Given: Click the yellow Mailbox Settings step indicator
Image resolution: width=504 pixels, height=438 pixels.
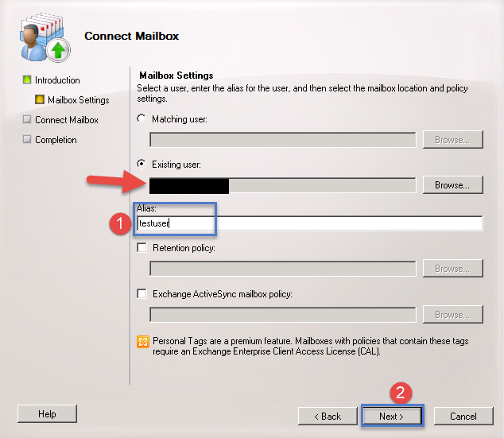Looking at the screenshot, I should [x=39, y=100].
